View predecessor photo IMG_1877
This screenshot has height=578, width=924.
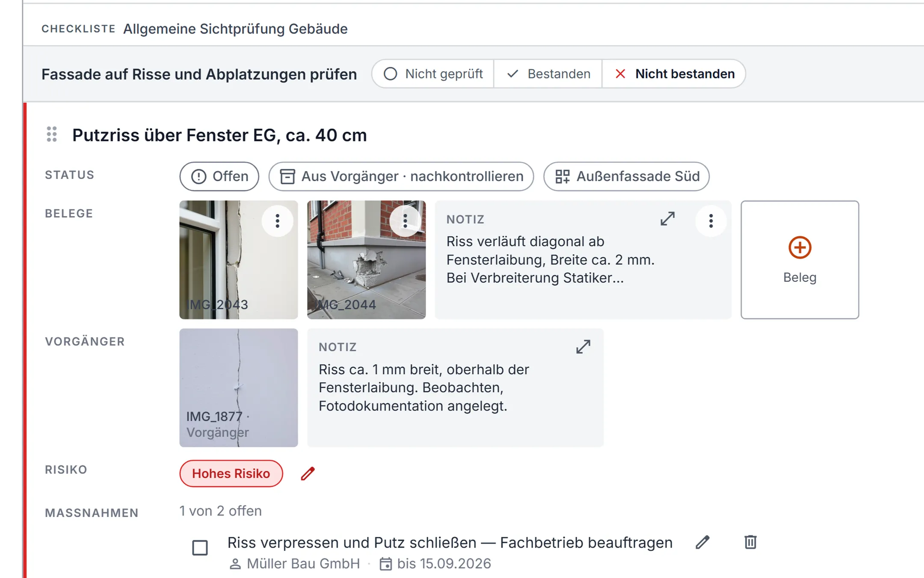point(238,387)
